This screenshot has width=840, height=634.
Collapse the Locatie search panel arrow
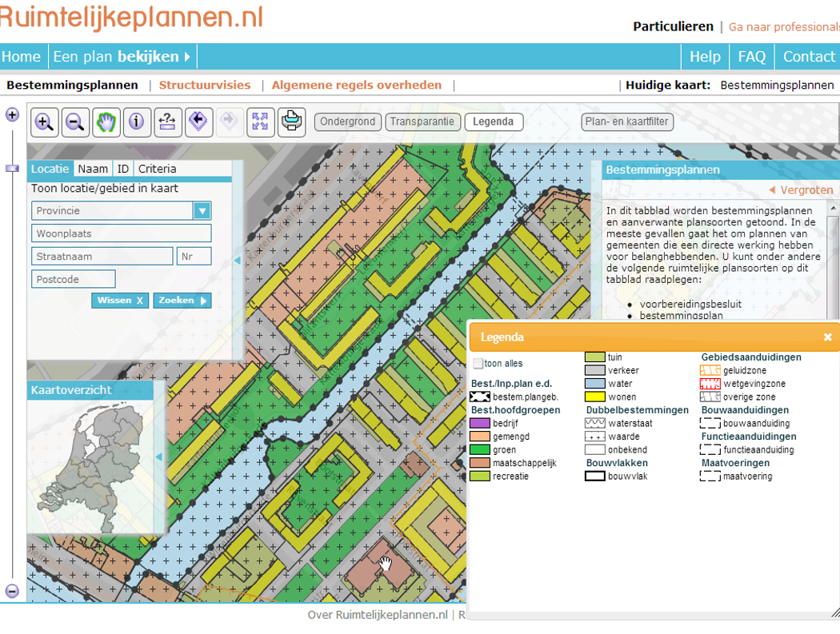[x=238, y=261]
